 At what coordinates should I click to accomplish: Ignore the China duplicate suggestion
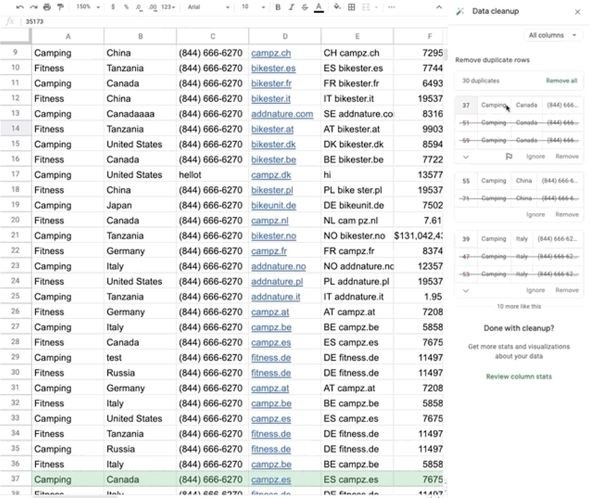pyautogui.click(x=535, y=215)
